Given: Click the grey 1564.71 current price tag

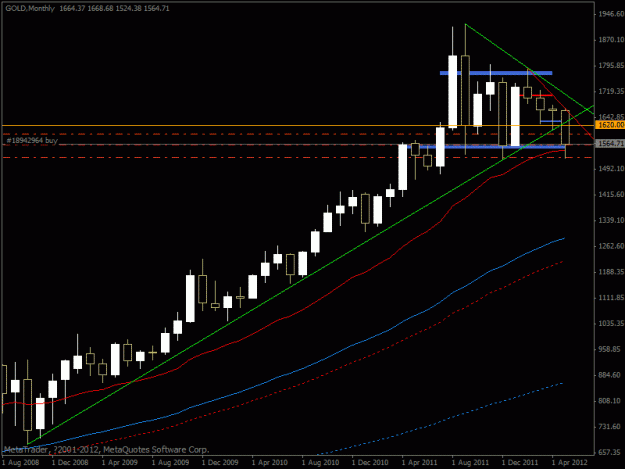Looking at the screenshot, I should click(x=610, y=143).
